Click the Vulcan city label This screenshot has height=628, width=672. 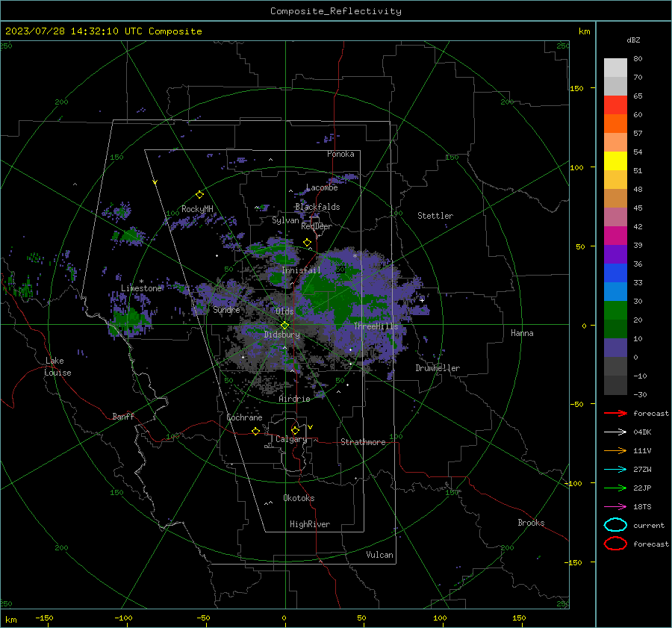point(380,555)
